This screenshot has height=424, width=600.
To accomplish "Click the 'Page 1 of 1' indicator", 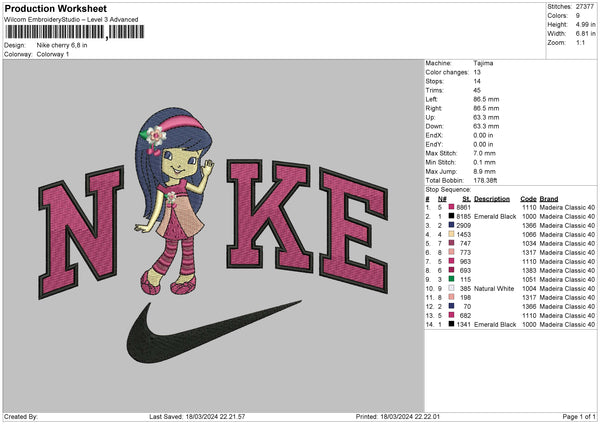I will pyautogui.click(x=579, y=416).
